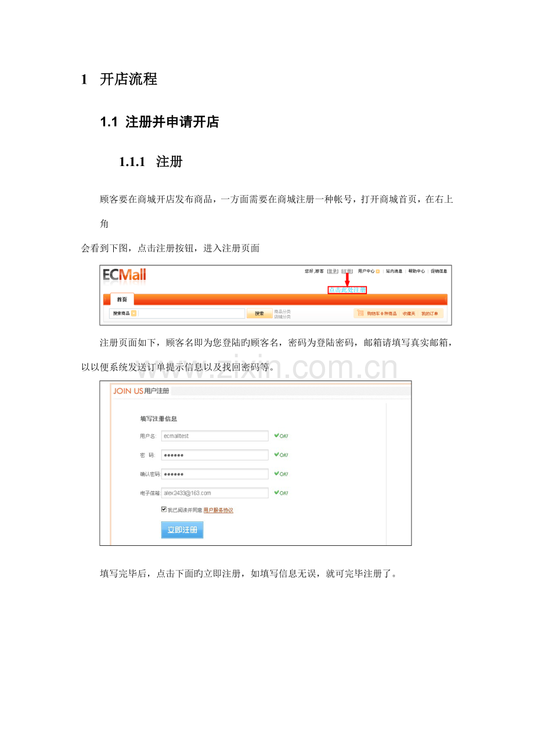
Task: Open the 用户服务协议 link
Action: click(218, 510)
